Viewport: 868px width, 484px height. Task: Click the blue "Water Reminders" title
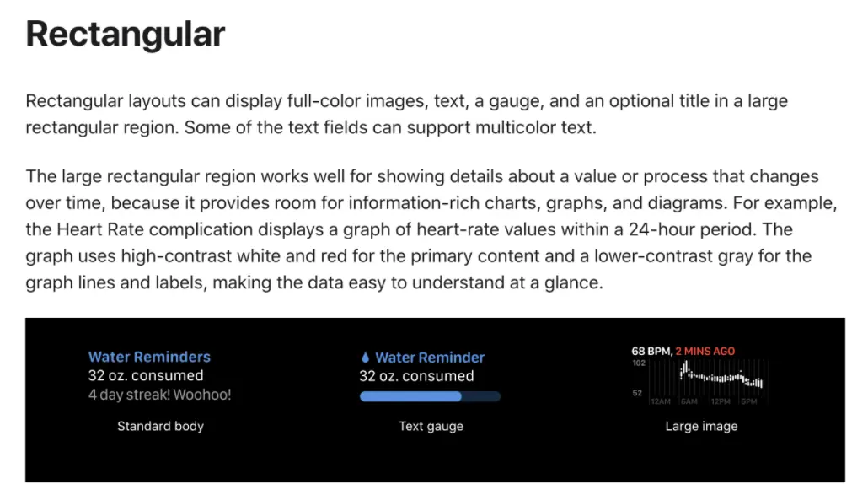(149, 357)
